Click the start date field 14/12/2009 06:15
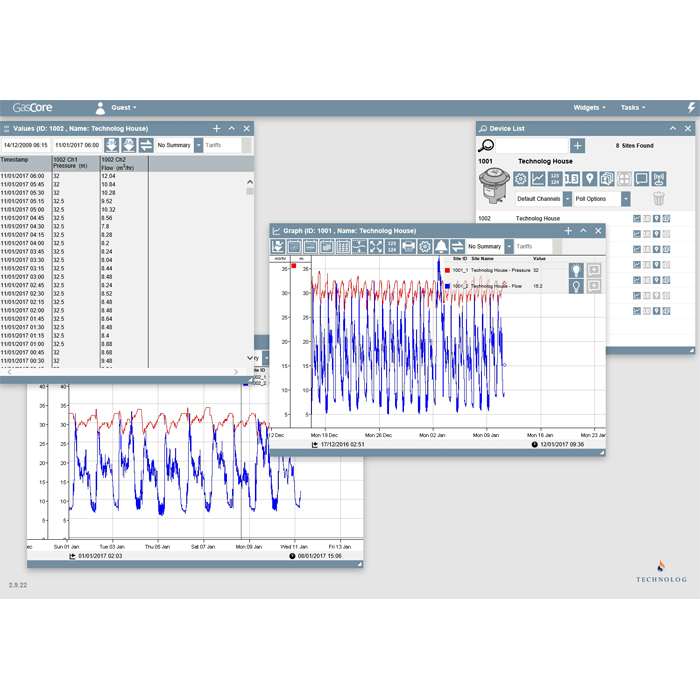Screen dimensions: 700x700 pyautogui.click(x=26, y=145)
